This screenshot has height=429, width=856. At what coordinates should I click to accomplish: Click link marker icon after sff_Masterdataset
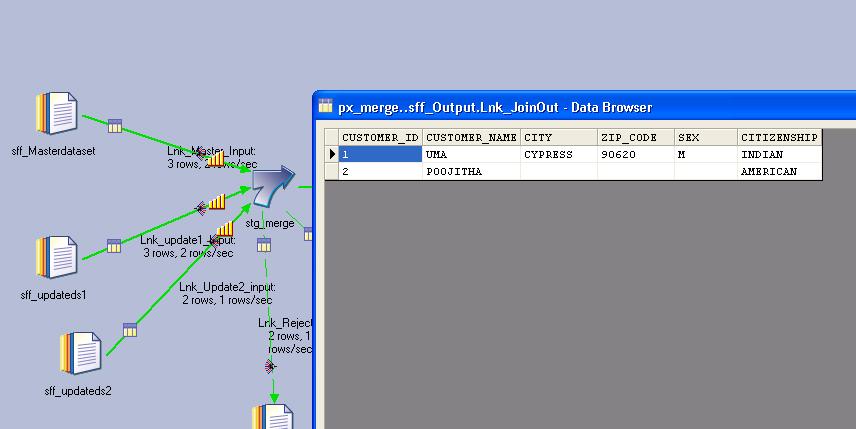click(x=115, y=126)
